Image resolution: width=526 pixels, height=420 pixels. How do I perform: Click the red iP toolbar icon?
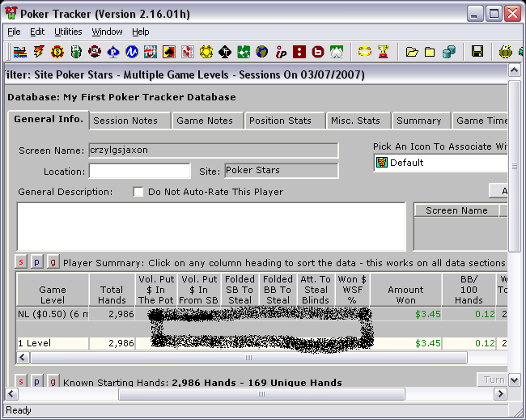(281, 52)
